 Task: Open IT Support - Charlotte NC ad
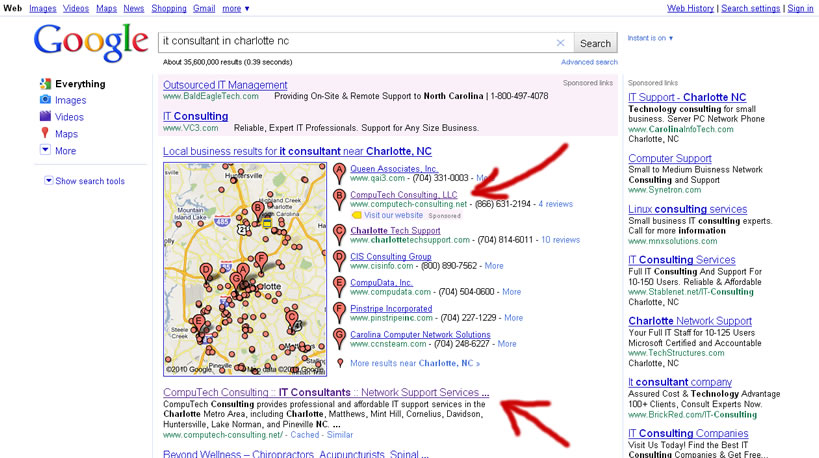[x=687, y=97]
